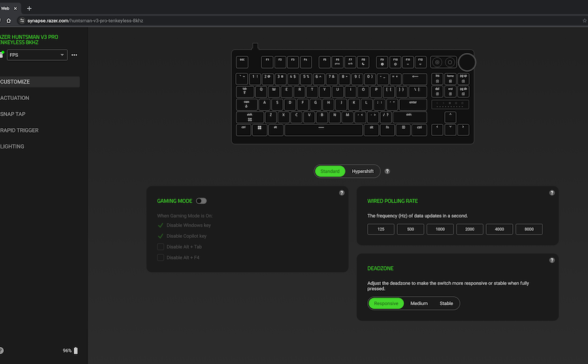Click the battery icon showing 96%
Image resolution: width=588 pixels, height=364 pixels.
coord(76,350)
